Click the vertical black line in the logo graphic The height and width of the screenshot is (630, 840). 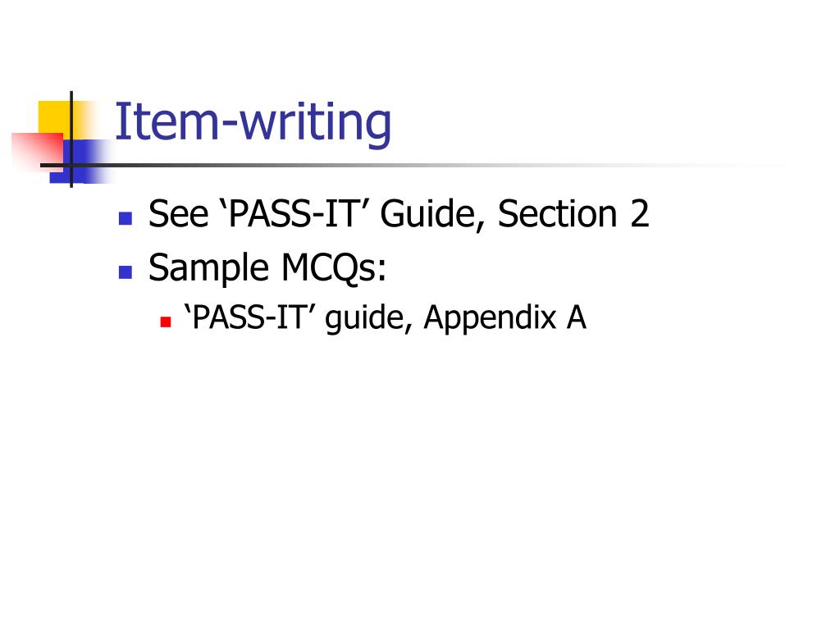[x=71, y=139]
